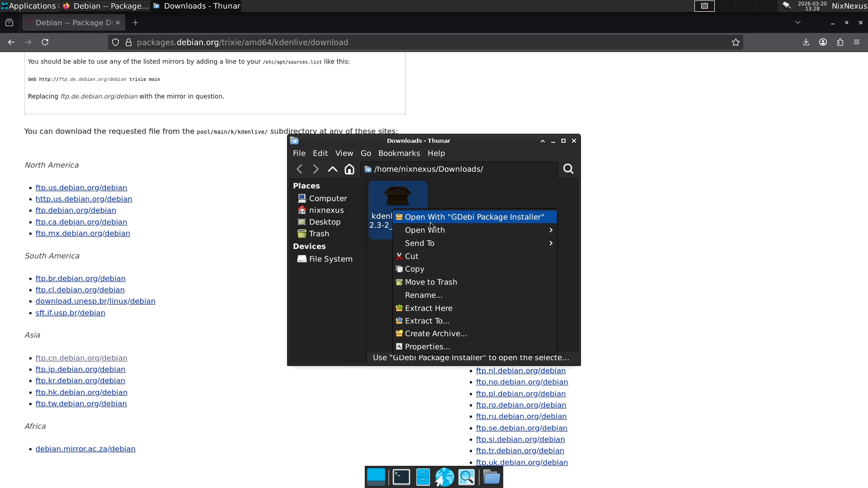Open Thunar Edit menu
868x488 pixels.
tap(320, 153)
